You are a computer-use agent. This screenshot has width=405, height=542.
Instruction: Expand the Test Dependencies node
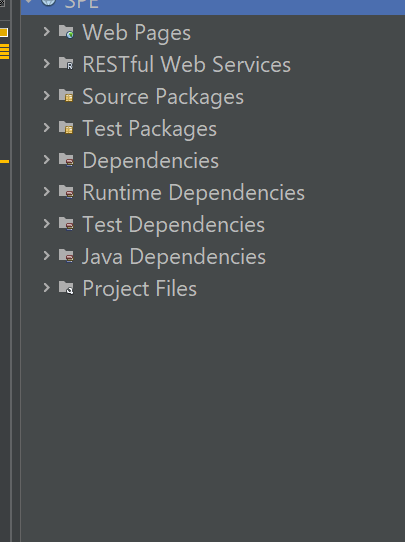47,224
